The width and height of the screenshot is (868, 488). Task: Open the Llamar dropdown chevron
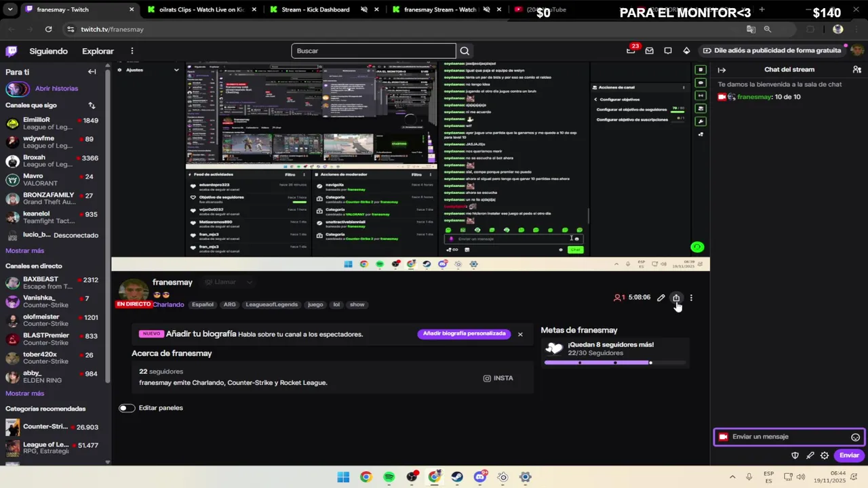[x=250, y=283]
